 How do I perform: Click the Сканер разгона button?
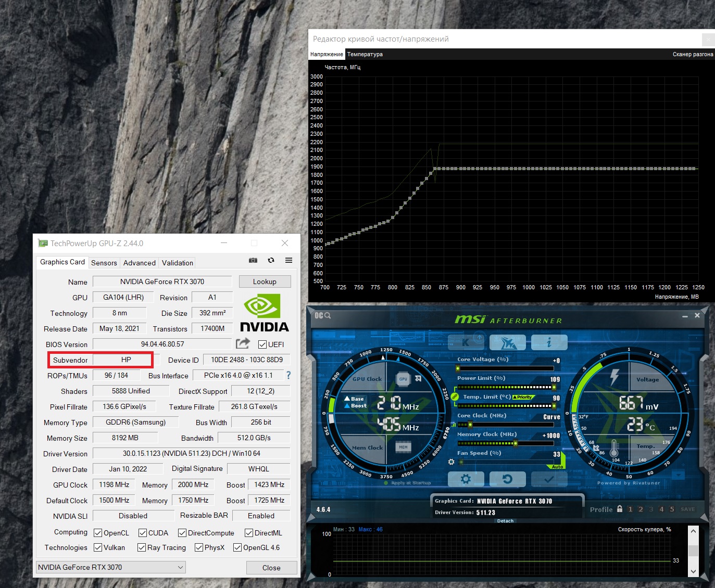click(693, 54)
